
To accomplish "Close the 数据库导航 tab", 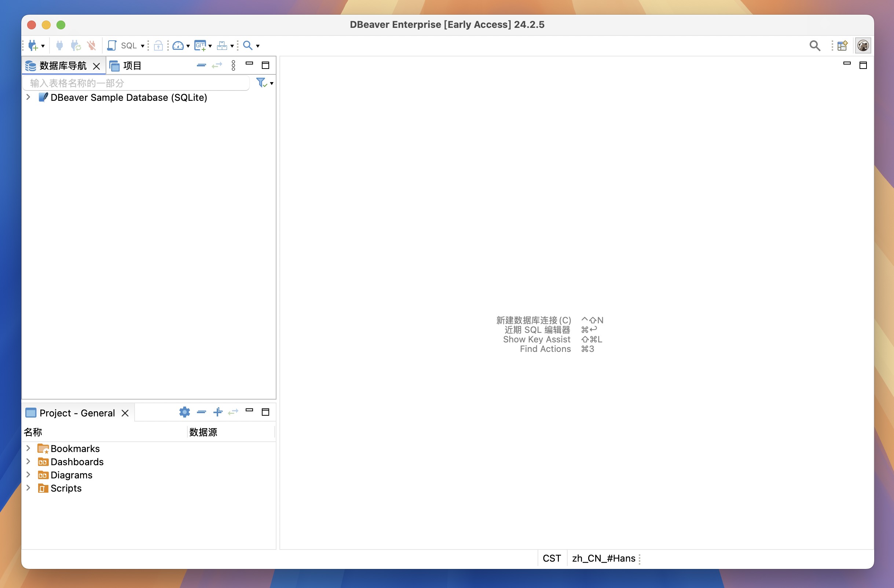I will click(x=96, y=66).
